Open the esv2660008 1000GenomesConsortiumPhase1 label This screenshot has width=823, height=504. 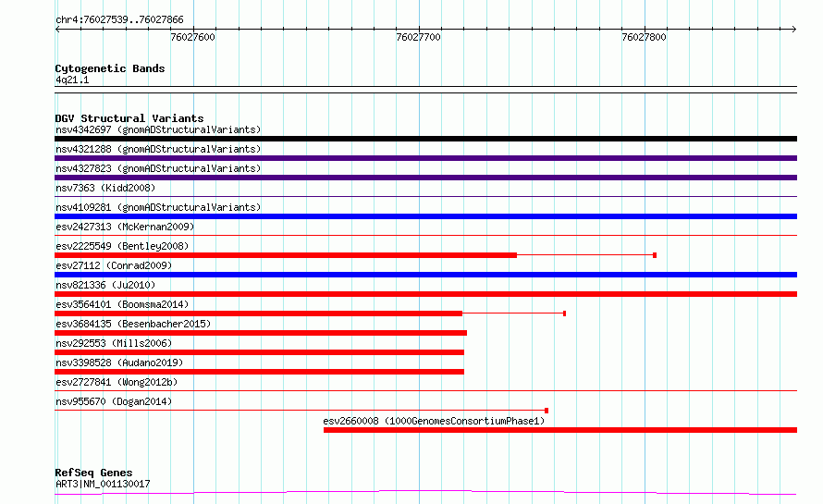tap(434, 421)
